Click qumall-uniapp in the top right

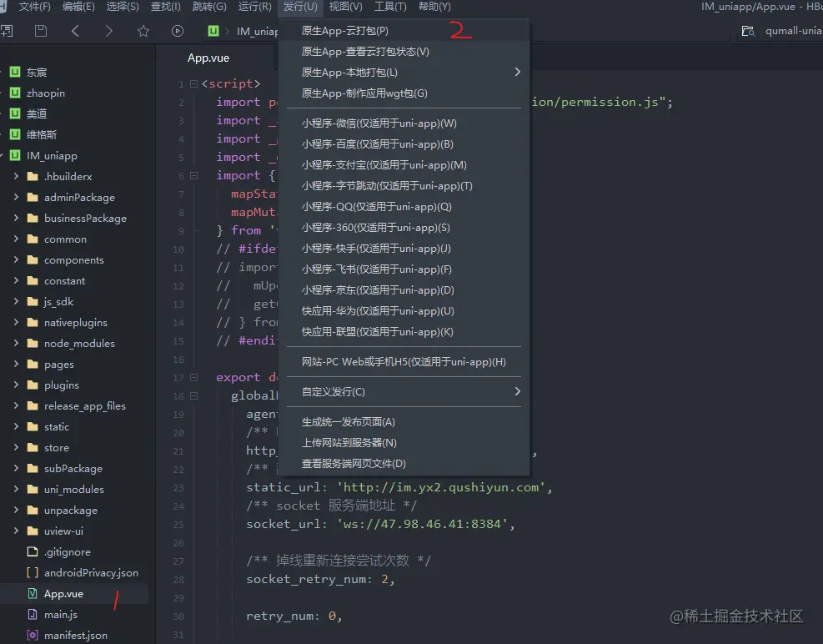coord(794,31)
